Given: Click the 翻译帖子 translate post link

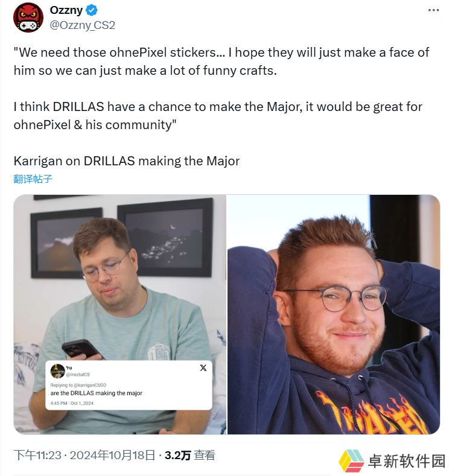Looking at the screenshot, I should click(33, 179).
